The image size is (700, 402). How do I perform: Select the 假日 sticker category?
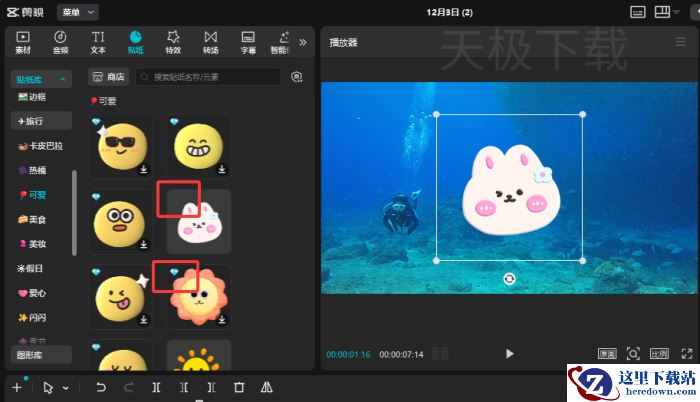[30, 268]
